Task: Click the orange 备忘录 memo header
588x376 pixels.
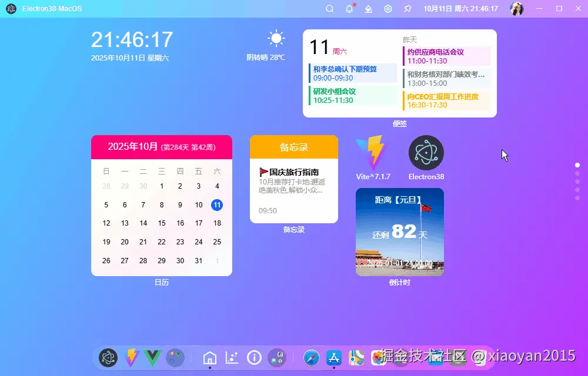Action: (x=294, y=147)
